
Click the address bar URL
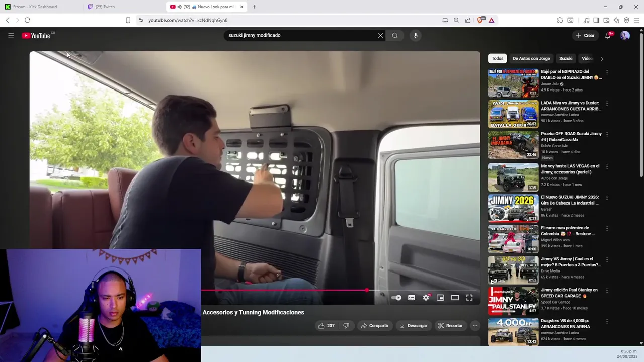[x=188, y=20]
